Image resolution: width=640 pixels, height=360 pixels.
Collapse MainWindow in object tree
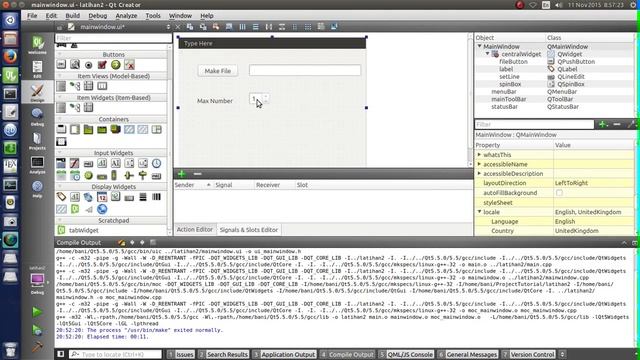(480, 46)
